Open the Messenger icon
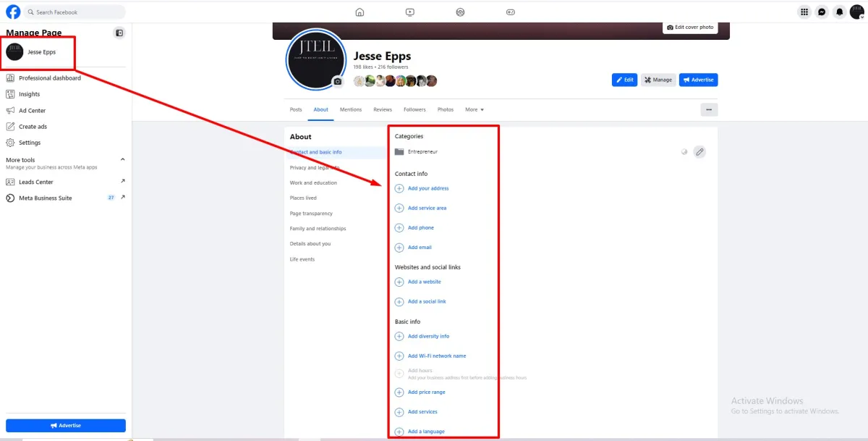The height and width of the screenshot is (441, 868). coord(822,12)
